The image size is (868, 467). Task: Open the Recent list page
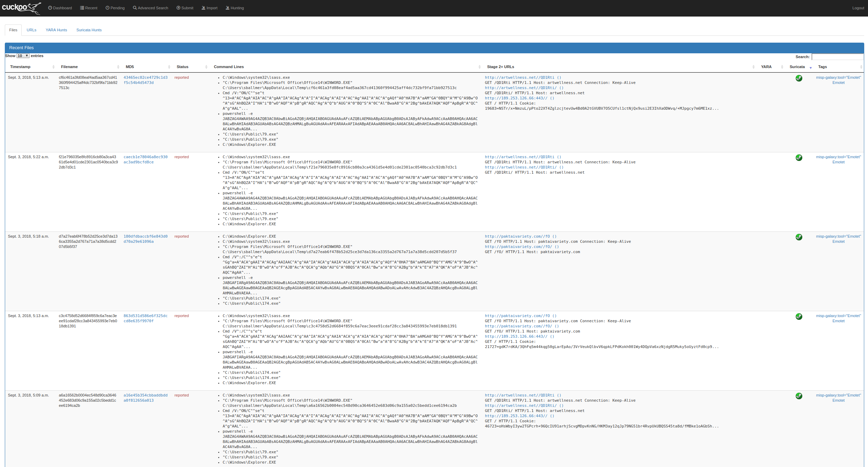[x=89, y=8]
